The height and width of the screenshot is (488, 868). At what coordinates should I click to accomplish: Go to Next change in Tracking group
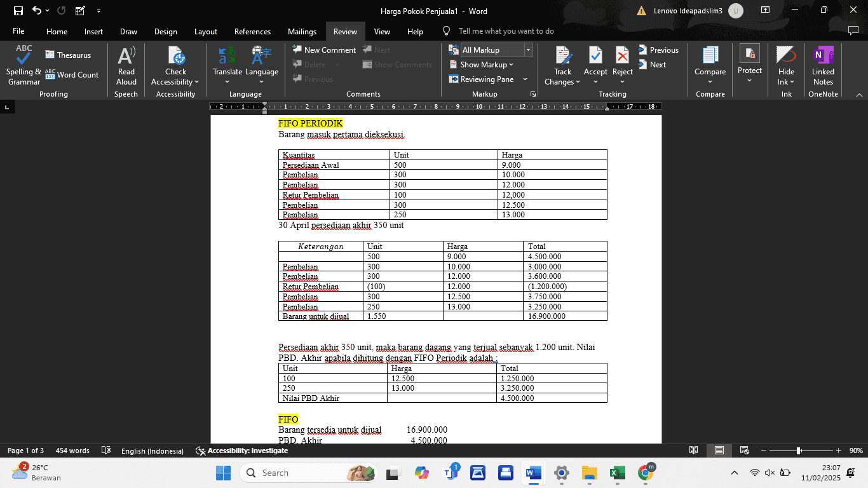[x=652, y=64]
